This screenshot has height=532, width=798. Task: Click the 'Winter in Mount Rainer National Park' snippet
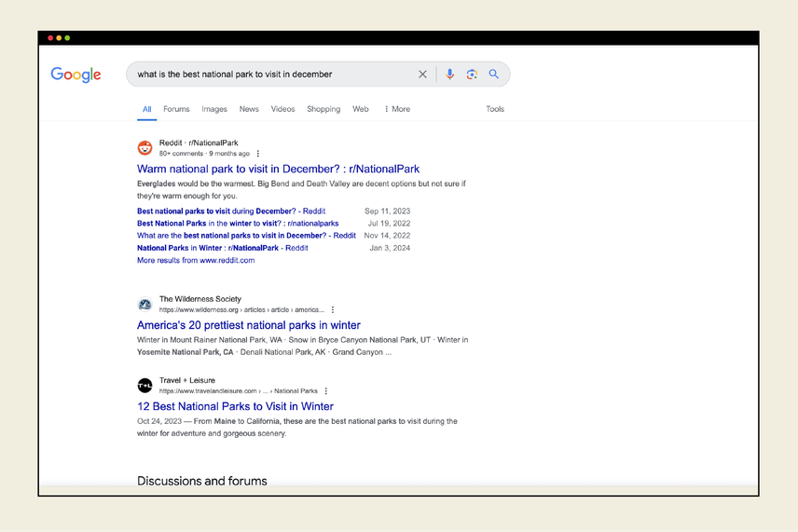coord(302,346)
